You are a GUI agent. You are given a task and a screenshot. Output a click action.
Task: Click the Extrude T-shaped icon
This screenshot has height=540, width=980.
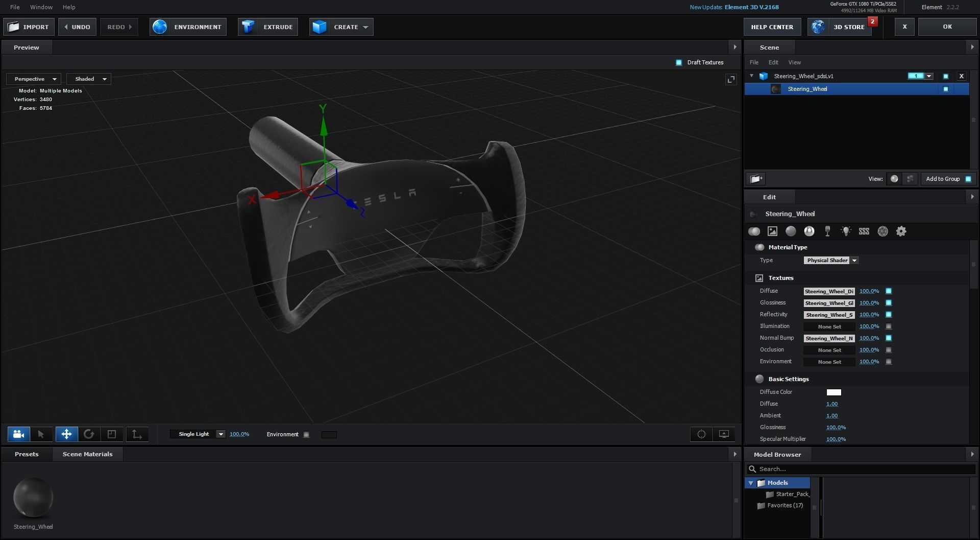248,27
